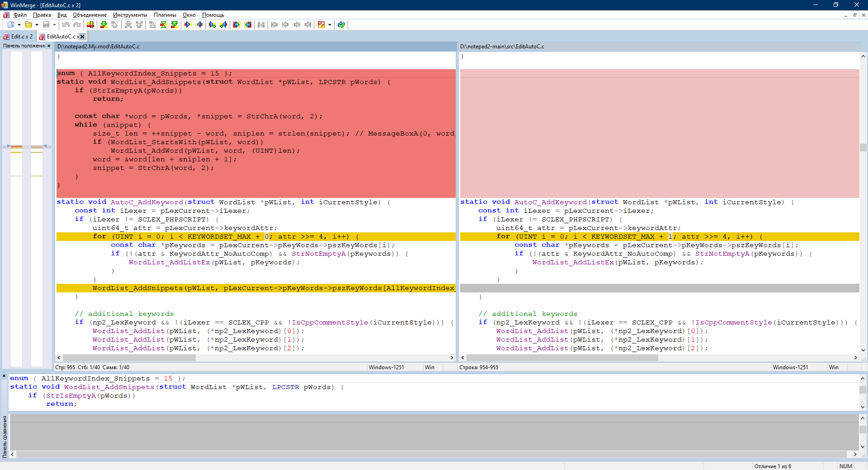Jump to the next difference
This screenshot has height=470, width=868.
(104, 25)
